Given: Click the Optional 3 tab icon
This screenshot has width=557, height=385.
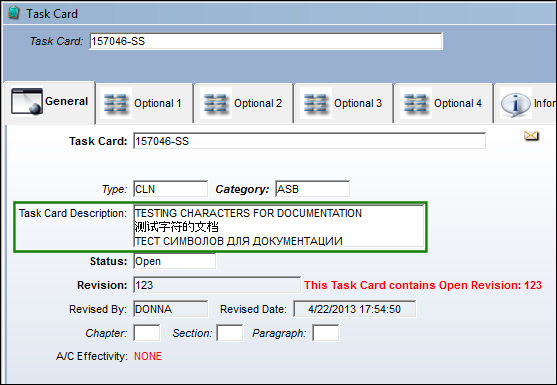Looking at the screenshot, I should click(x=316, y=103).
